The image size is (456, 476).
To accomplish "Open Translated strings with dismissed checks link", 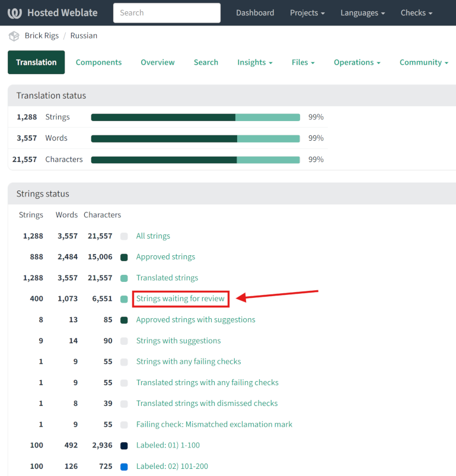I will pos(207,403).
